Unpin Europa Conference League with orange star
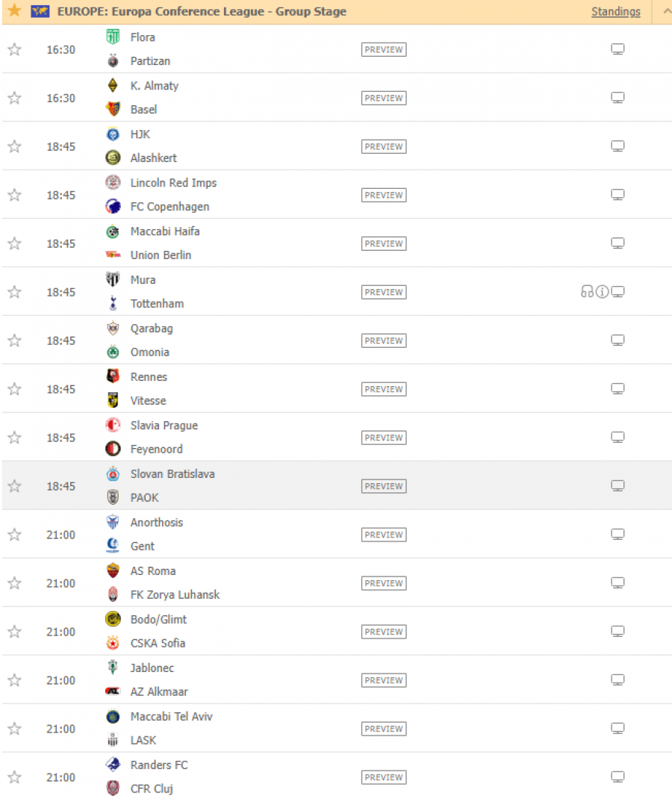 tap(14, 10)
